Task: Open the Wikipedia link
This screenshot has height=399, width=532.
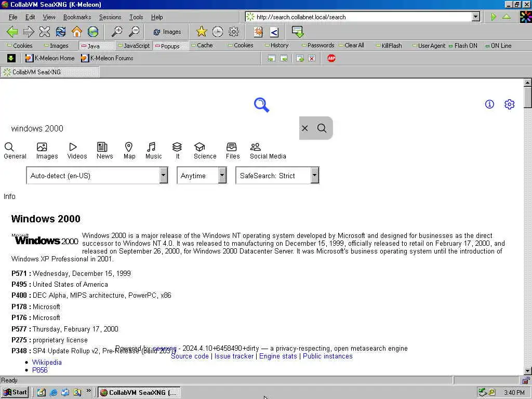Action: point(47,362)
